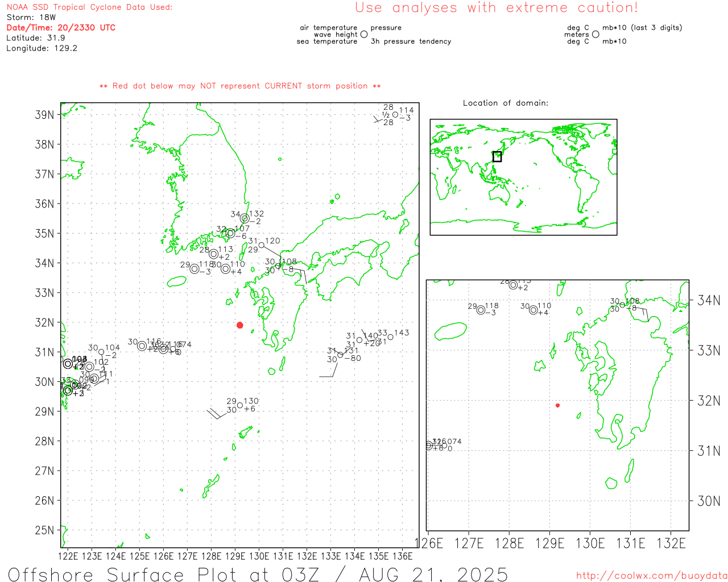728x582 pixels.
Task: Click the '134E' longitude label on main map
Action: (x=355, y=556)
